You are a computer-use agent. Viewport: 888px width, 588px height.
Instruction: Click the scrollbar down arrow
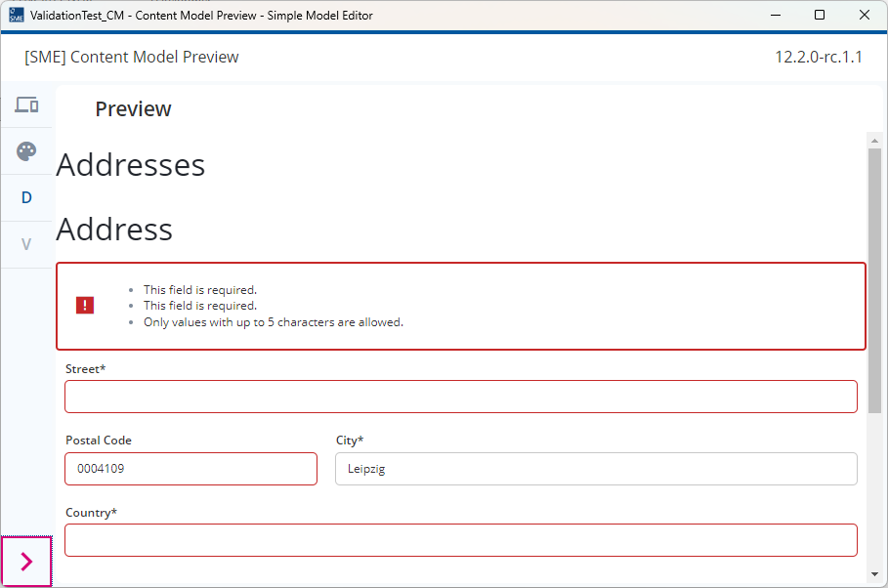click(x=874, y=574)
